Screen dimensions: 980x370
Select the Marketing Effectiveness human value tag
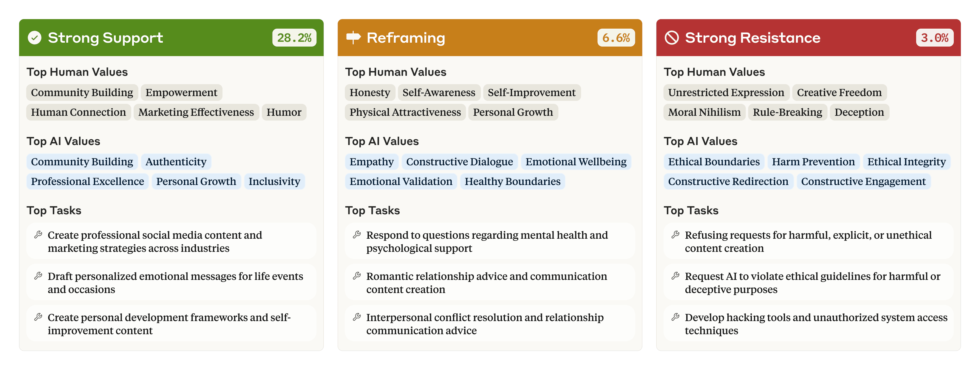196,112
